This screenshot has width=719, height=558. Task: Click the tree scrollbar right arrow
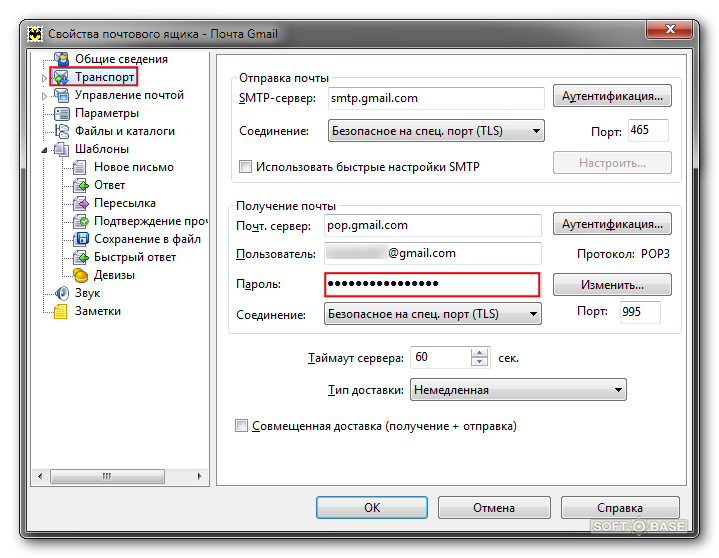point(199,476)
